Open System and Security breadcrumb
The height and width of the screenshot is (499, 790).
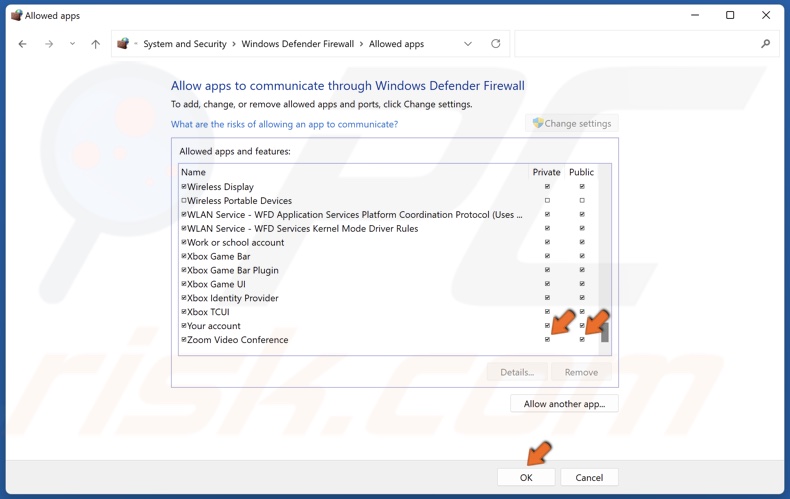[x=185, y=44]
